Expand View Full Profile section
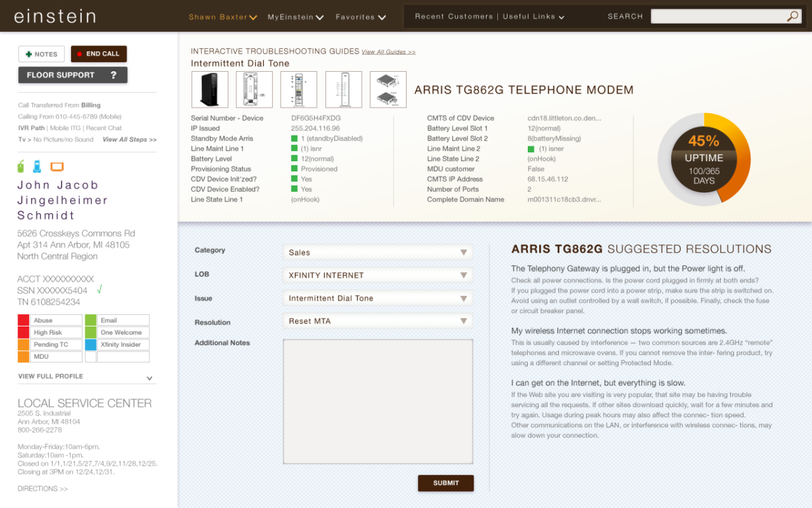 (149, 377)
